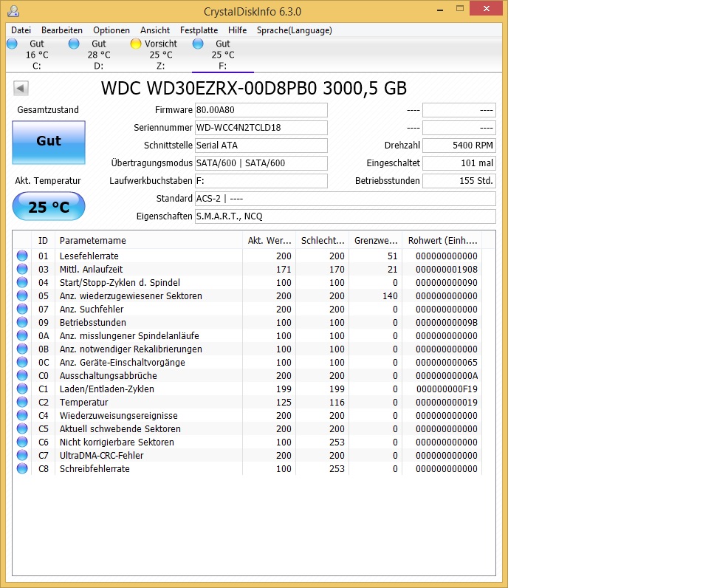This screenshot has height=588, width=714.
Task: Click status orb of Nicht korrigierbare Sektoren row
Action: (x=22, y=442)
